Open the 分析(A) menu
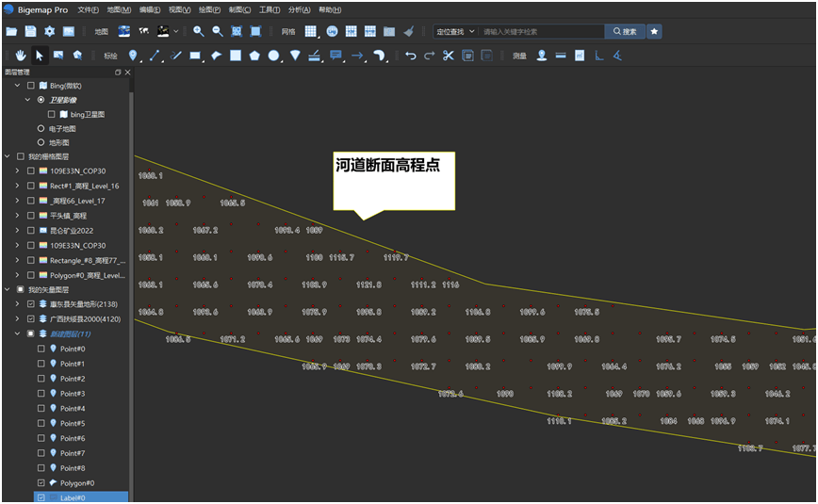The width and height of the screenshot is (818, 504). (299, 10)
